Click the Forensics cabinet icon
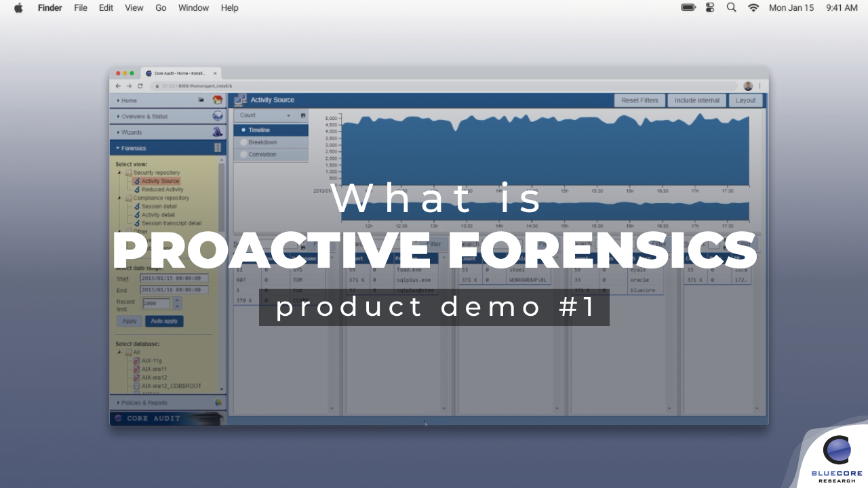This screenshot has width=868, height=488. click(218, 148)
